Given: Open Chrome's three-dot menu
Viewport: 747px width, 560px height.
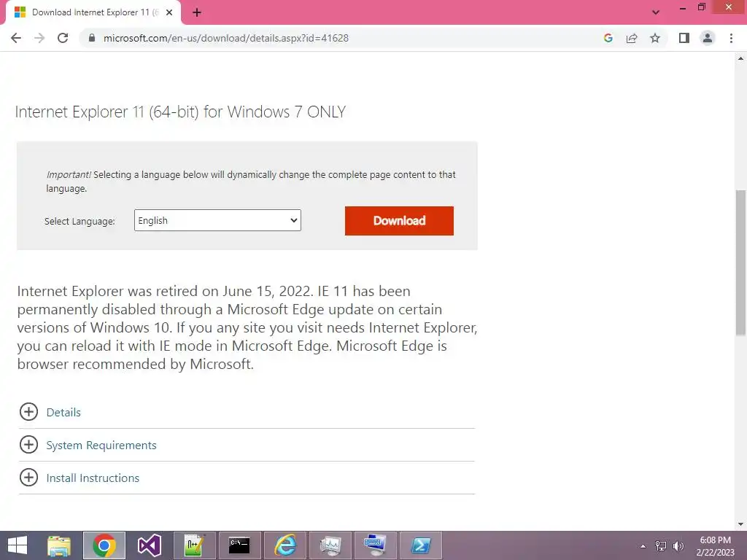Looking at the screenshot, I should coord(731,38).
